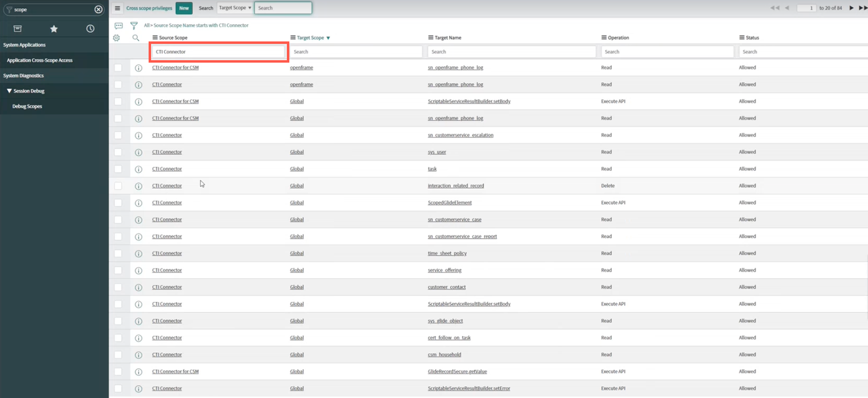Preview the service_offering row info icon

[x=139, y=271]
